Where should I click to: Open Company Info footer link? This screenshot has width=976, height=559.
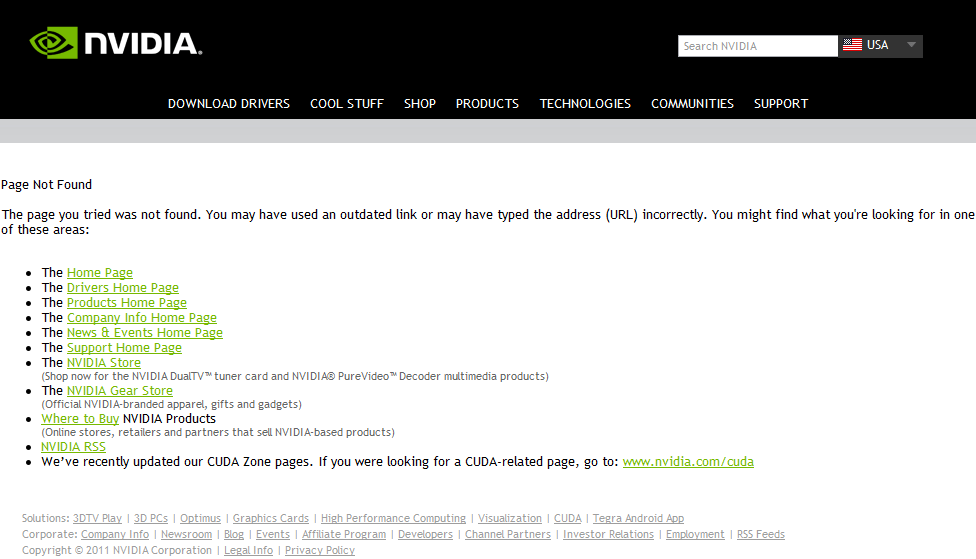tap(115, 534)
